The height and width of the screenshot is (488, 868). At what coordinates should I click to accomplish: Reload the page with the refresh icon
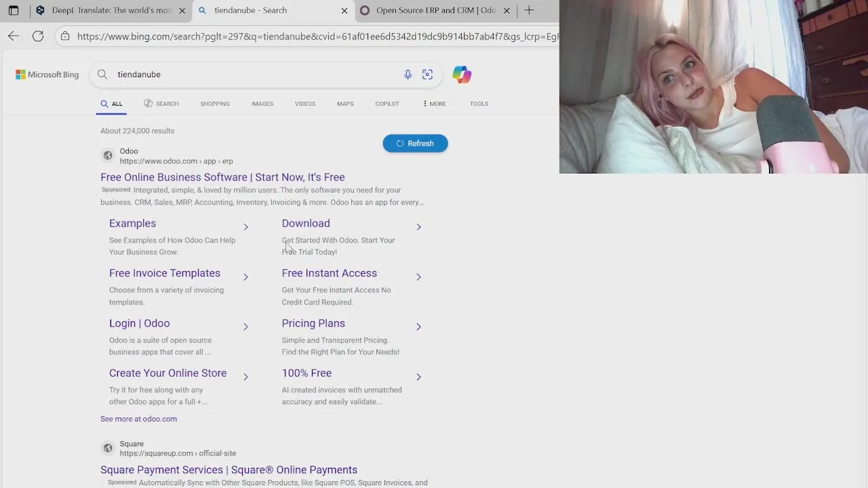point(38,36)
